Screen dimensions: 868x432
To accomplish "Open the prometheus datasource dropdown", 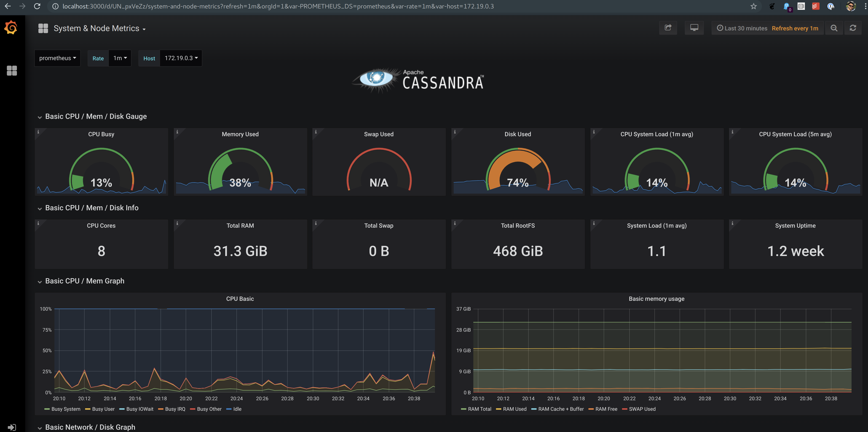I will coord(56,58).
